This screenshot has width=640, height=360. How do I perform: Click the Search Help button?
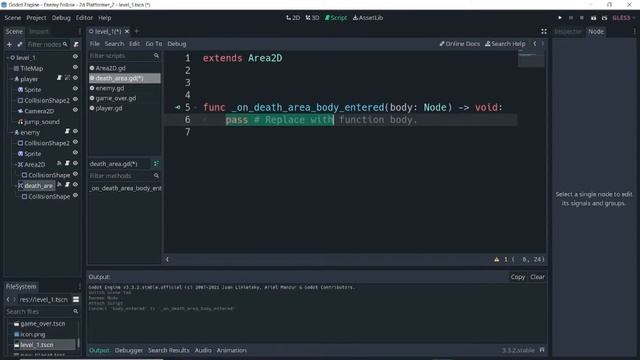(x=505, y=44)
